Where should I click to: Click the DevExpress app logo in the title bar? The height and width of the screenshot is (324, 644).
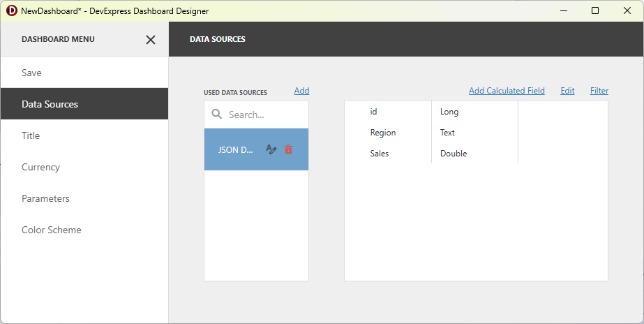click(12, 10)
